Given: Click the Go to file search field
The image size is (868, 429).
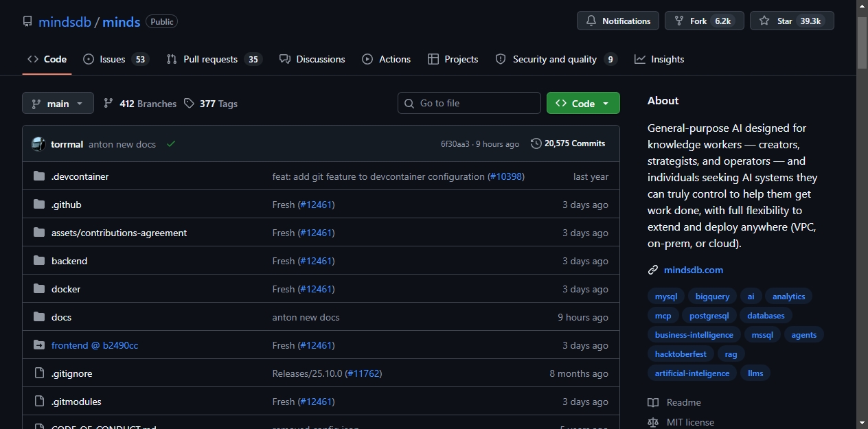Looking at the screenshot, I should coord(469,103).
